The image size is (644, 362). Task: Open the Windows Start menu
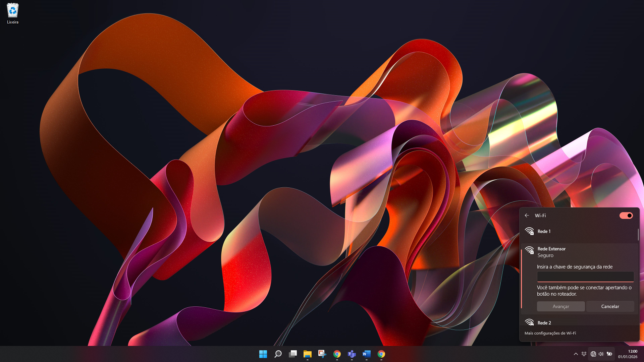tap(263, 354)
